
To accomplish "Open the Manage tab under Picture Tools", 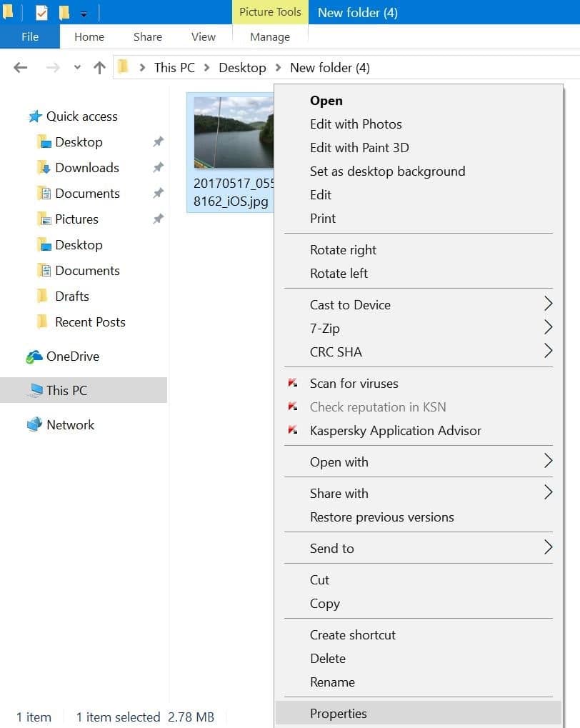I will point(269,36).
